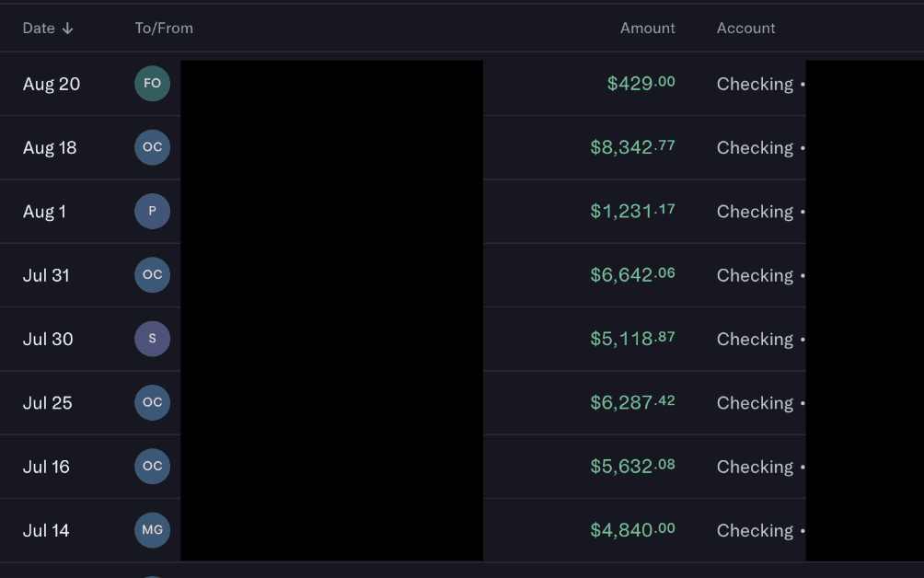Click the OC avatar on the Jul 25 row
The width and height of the screenshot is (924, 578).
click(153, 402)
